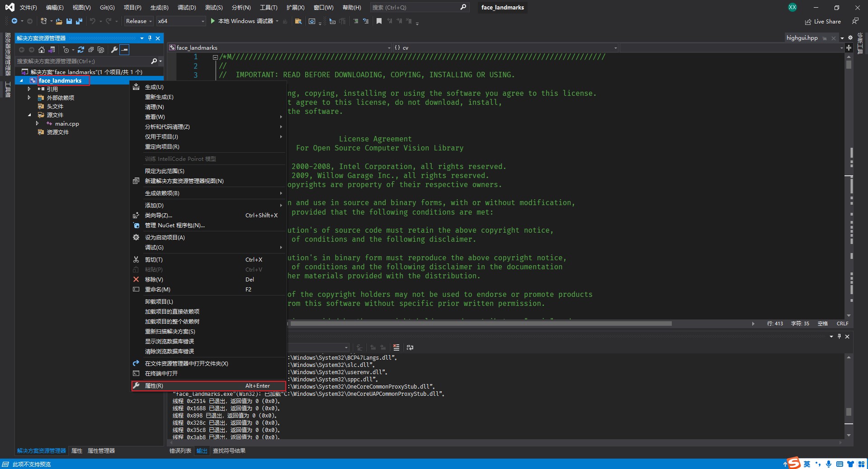This screenshot has height=469, width=868.
Task: Toggle the Preview Selected Items button
Action: coord(125,50)
